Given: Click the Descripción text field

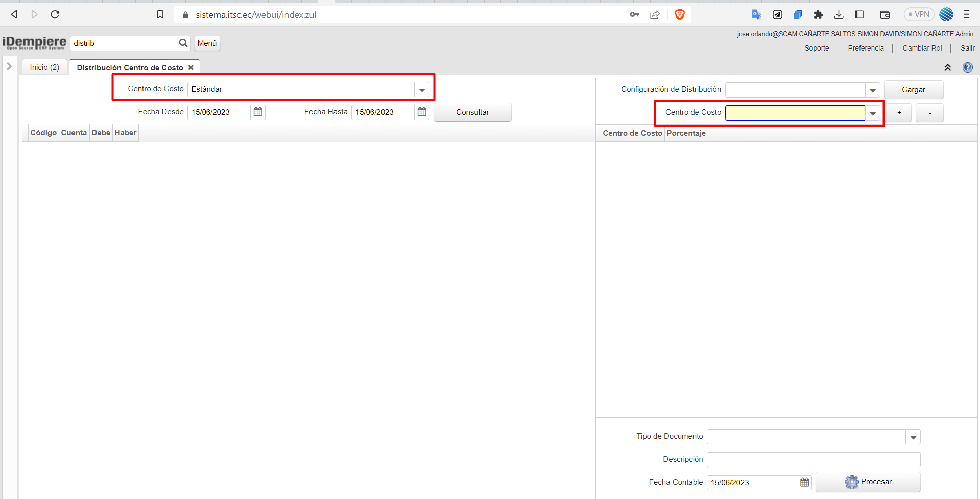Looking at the screenshot, I should [x=813, y=460].
